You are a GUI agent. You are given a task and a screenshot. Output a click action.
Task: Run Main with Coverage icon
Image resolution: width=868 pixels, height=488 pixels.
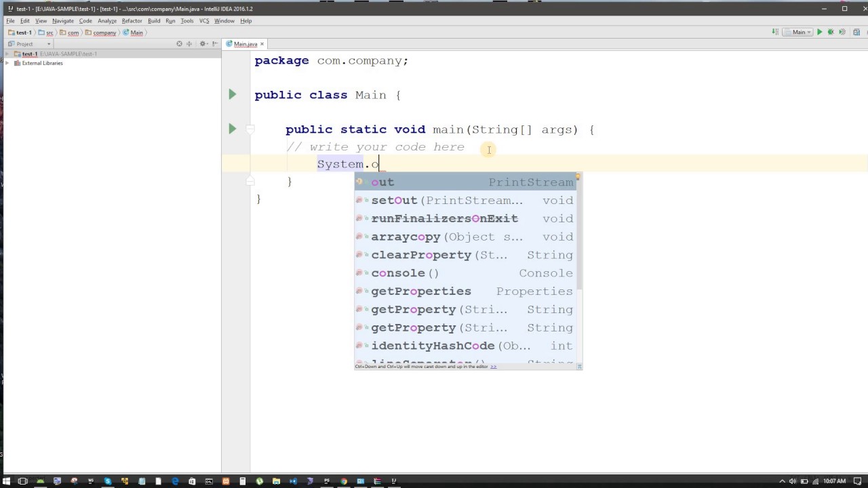tap(842, 33)
